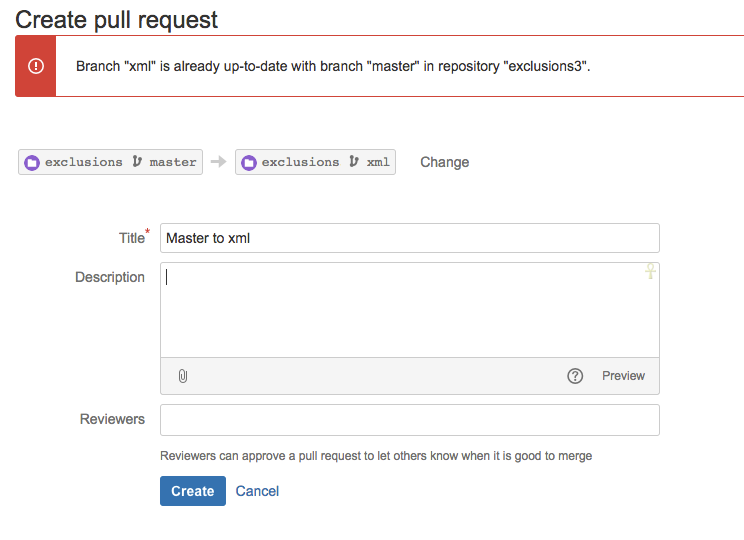The width and height of the screenshot is (744, 540).
Task: Click the Reviewers input field
Action: 410,420
